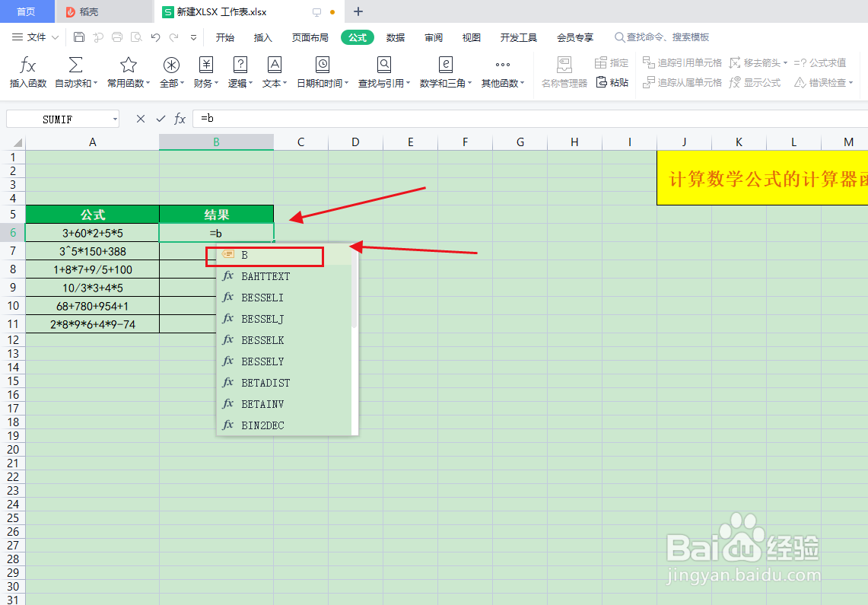Open the Other Functions ellipsis icon
The image size is (868, 605).
coord(503,65)
